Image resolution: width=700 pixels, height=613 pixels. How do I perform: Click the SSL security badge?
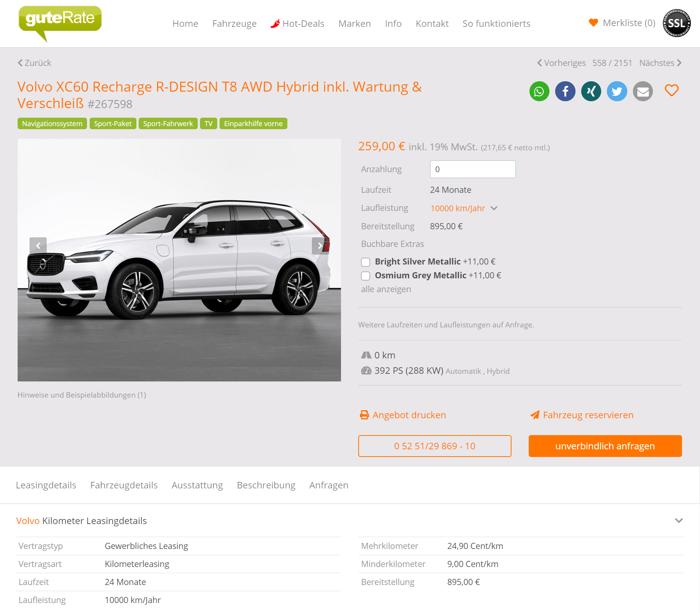coord(677,23)
